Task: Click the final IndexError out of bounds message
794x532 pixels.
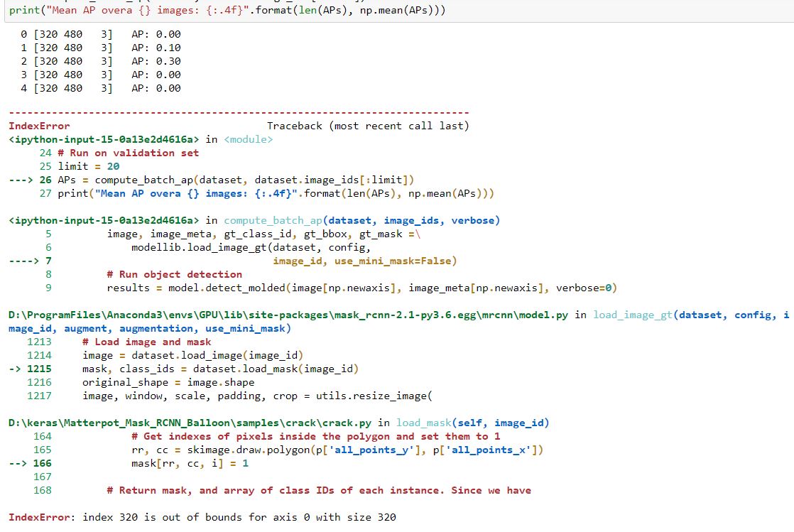Action: click(x=202, y=517)
